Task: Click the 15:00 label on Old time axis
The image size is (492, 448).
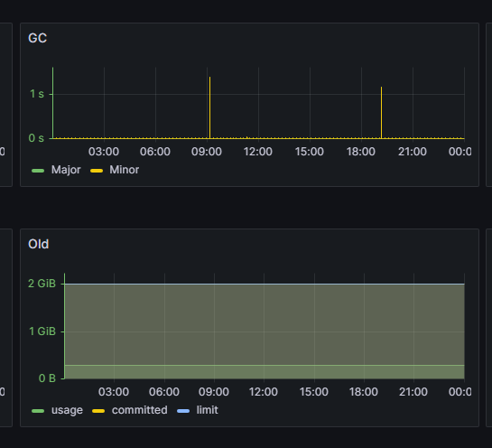Action: coord(314,392)
